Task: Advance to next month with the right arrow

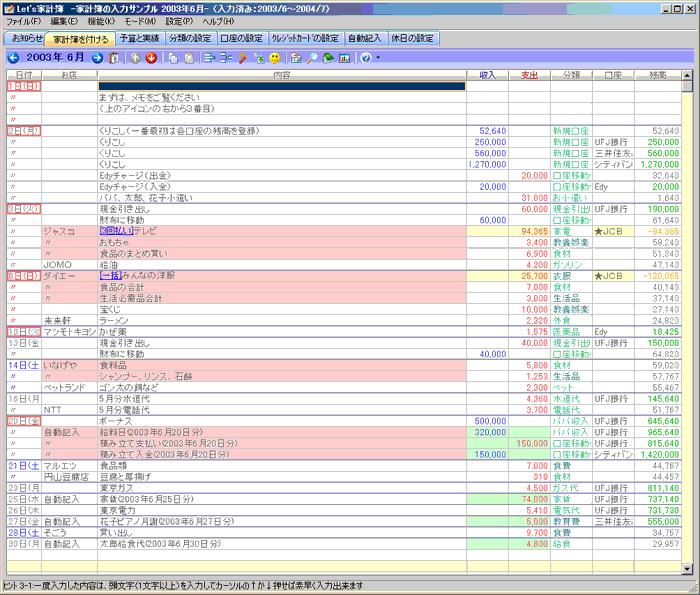Action: 97,58
